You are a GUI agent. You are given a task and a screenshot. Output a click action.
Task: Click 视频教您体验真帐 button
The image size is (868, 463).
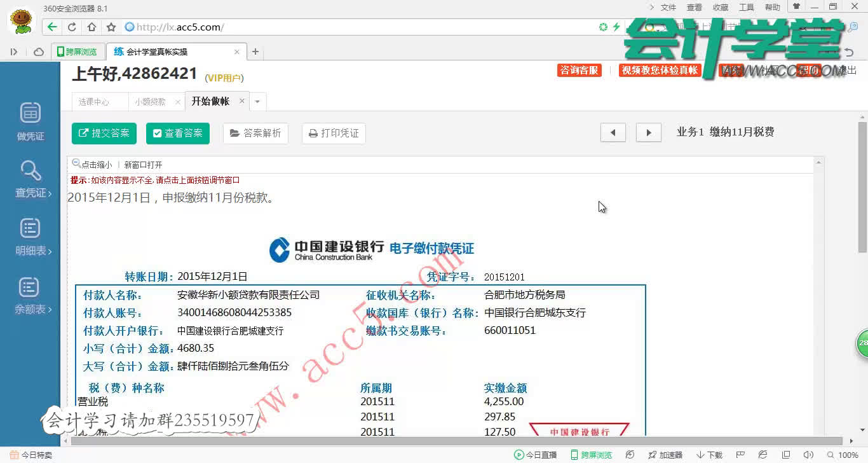pos(660,71)
